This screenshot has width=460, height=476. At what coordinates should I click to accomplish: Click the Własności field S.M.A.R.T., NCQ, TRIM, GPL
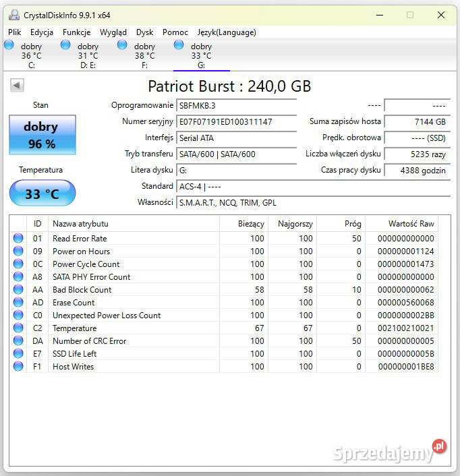[313, 202]
